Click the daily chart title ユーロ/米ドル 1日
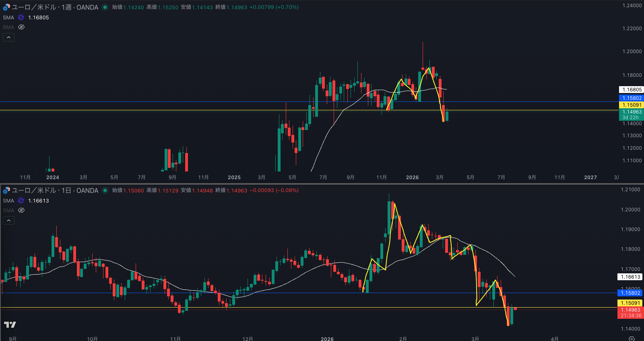 click(x=55, y=190)
